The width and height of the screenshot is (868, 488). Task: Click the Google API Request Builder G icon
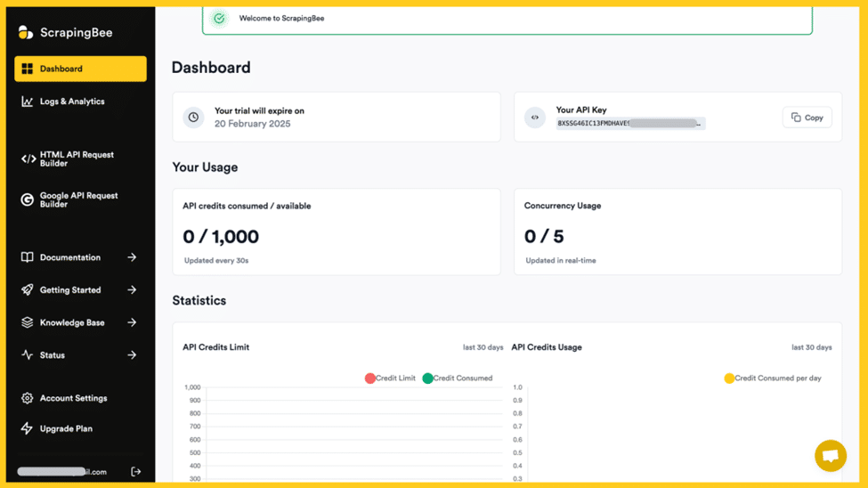coord(27,199)
